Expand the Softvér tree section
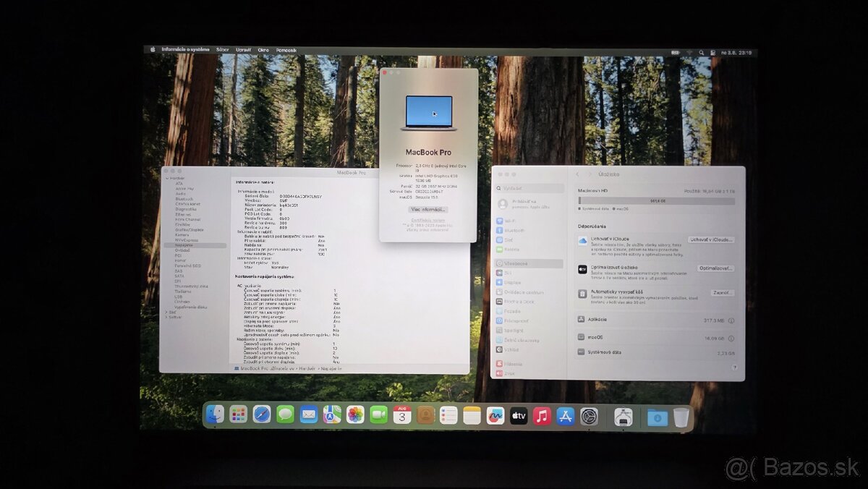The image size is (868, 489). click(x=168, y=319)
